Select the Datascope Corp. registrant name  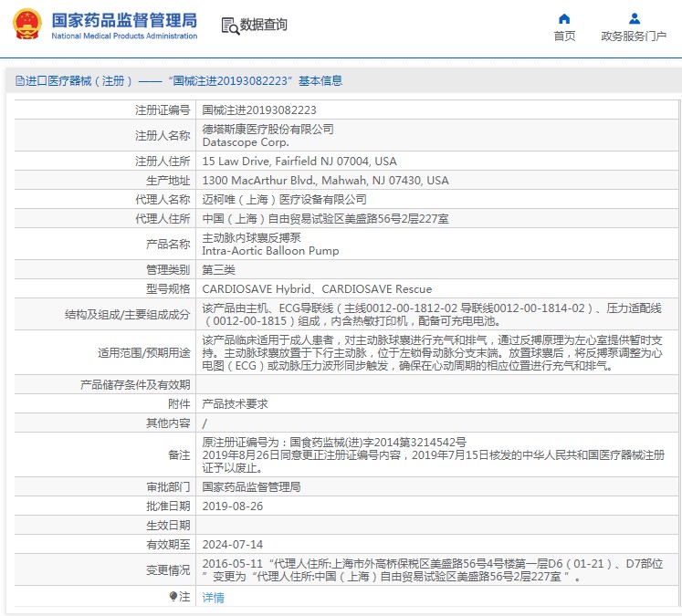pos(246,142)
